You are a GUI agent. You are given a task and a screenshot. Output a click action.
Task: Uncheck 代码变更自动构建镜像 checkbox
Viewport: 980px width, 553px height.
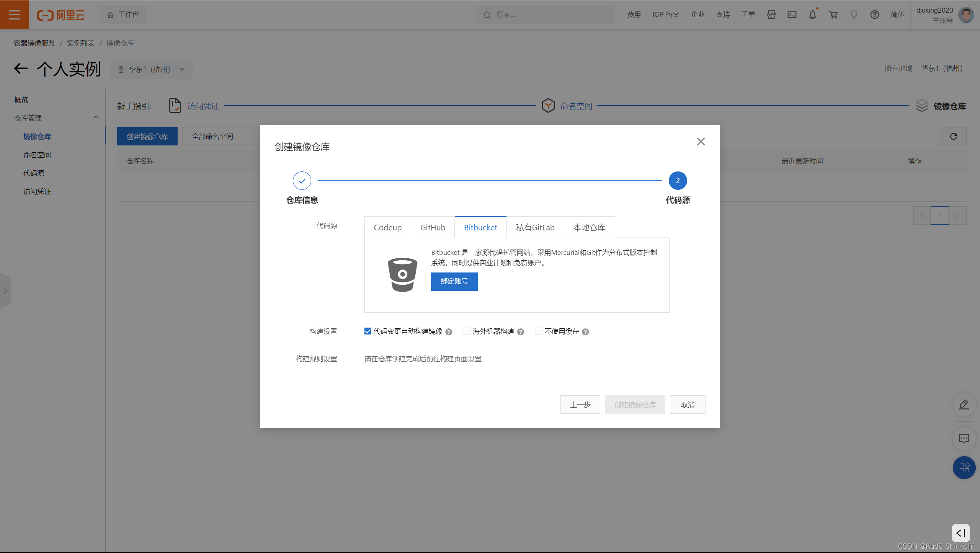[368, 331]
